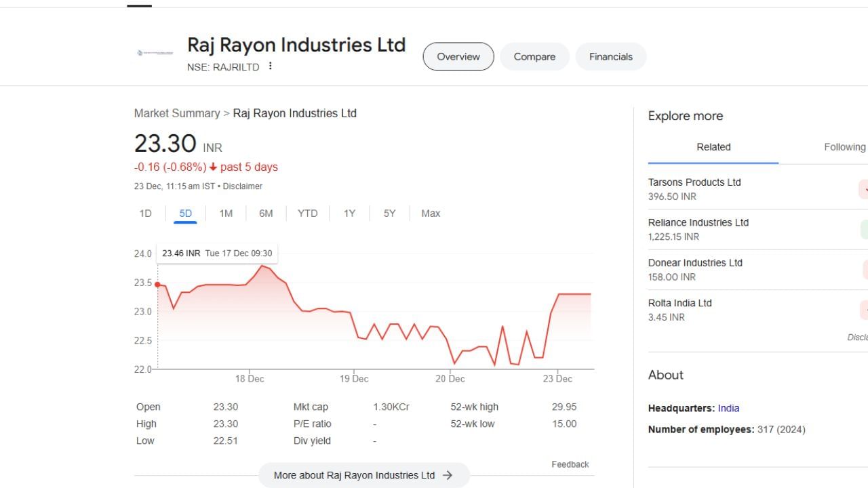The height and width of the screenshot is (488, 868).
Task: Click the Feedback link below the chart
Action: click(x=570, y=464)
